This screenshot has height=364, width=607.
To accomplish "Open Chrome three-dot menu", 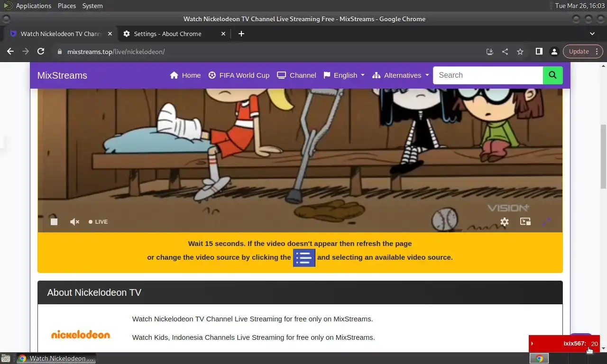I will point(597,51).
